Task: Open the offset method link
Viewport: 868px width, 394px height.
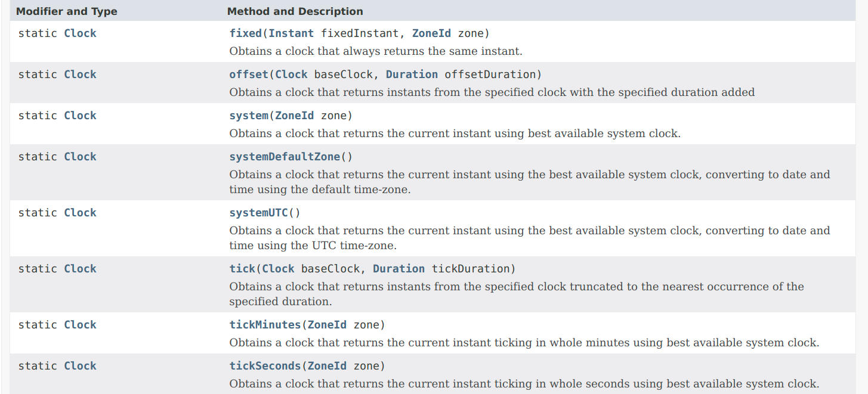Action: pyautogui.click(x=249, y=75)
